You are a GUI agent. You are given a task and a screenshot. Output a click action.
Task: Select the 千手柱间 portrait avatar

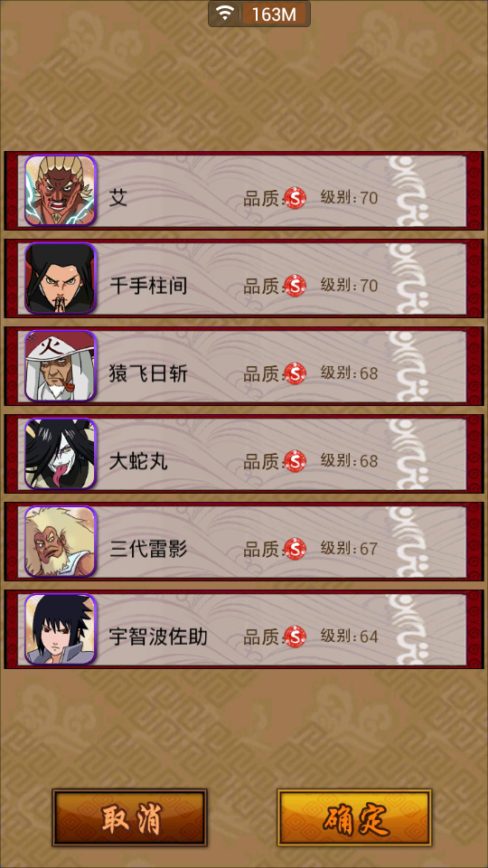61,278
